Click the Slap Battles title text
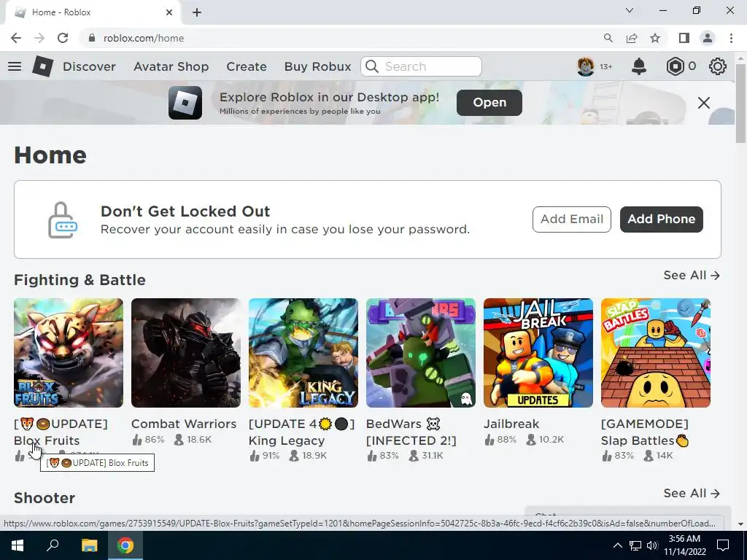747x560 pixels. click(645, 432)
